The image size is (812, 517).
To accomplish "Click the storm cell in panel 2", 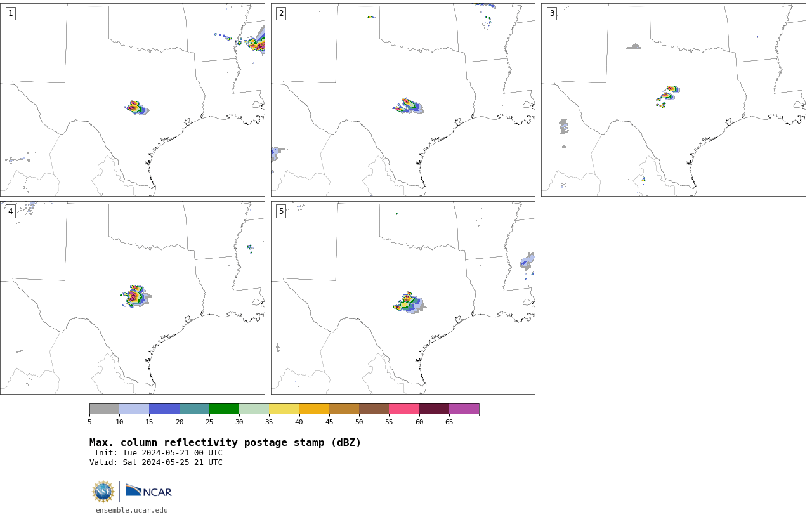I will pos(409,106).
